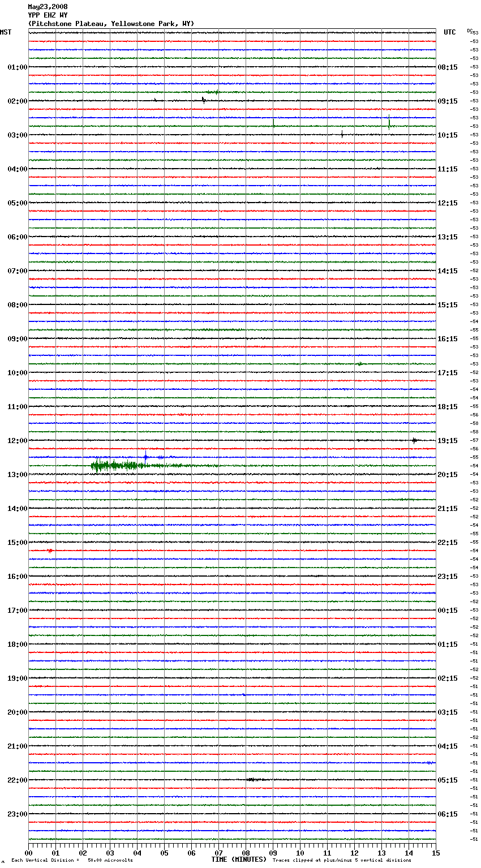This screenshot has height=868, width=481.
Task: Select the 04:15 UTC time label
Action: click(x=448, y=746)
